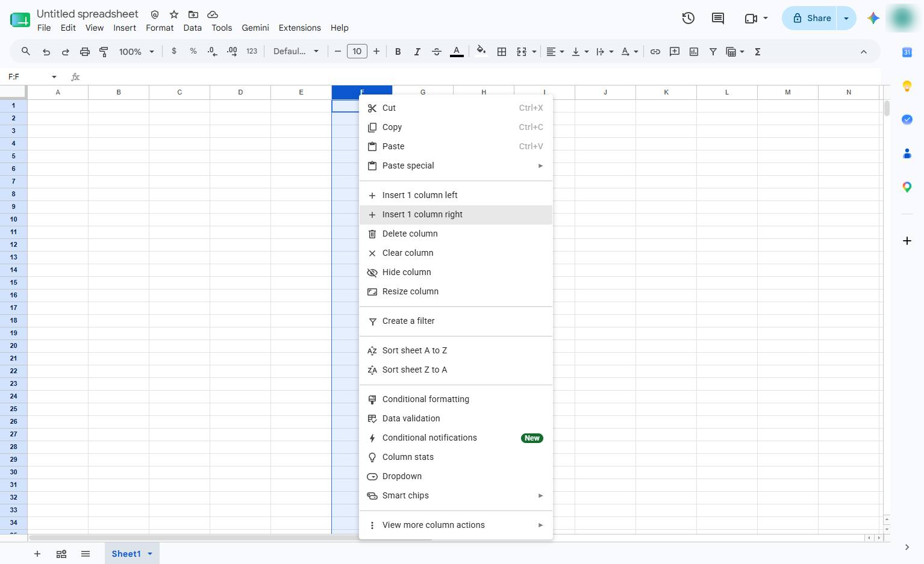
Task: Expand Paste special submenu
Action: [x=456, y=166]
